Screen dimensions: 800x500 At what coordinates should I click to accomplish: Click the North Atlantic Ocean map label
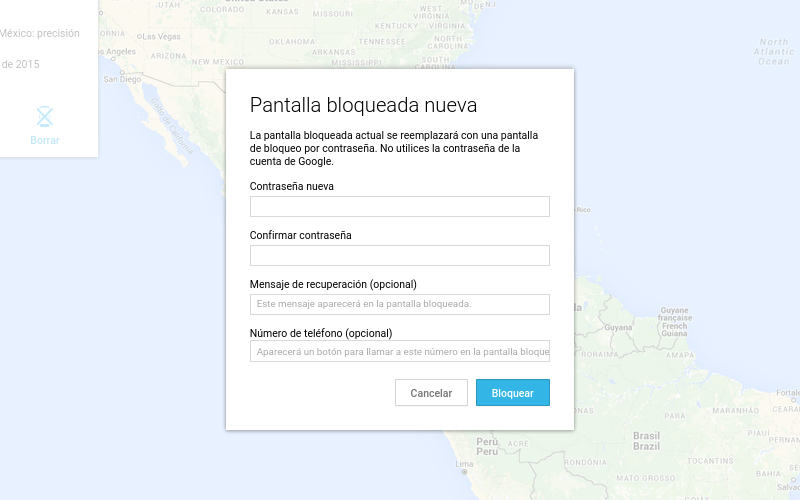(x=773, y=51)
